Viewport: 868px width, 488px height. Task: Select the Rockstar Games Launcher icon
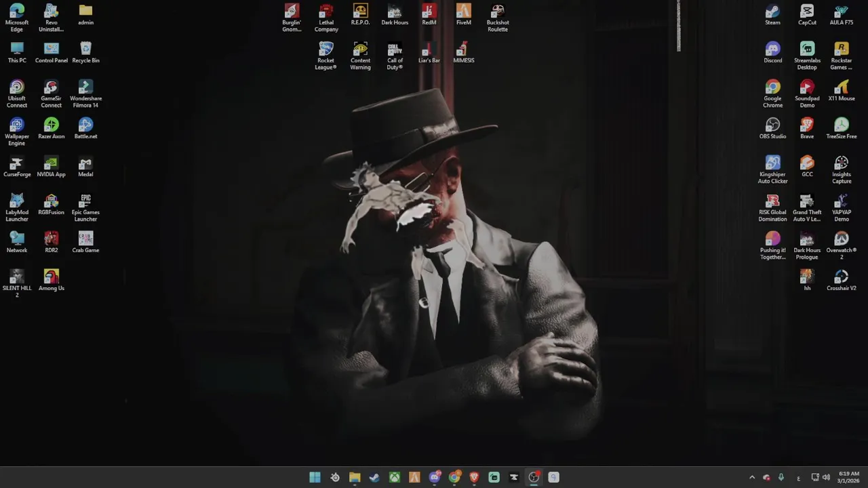point(842,56)
